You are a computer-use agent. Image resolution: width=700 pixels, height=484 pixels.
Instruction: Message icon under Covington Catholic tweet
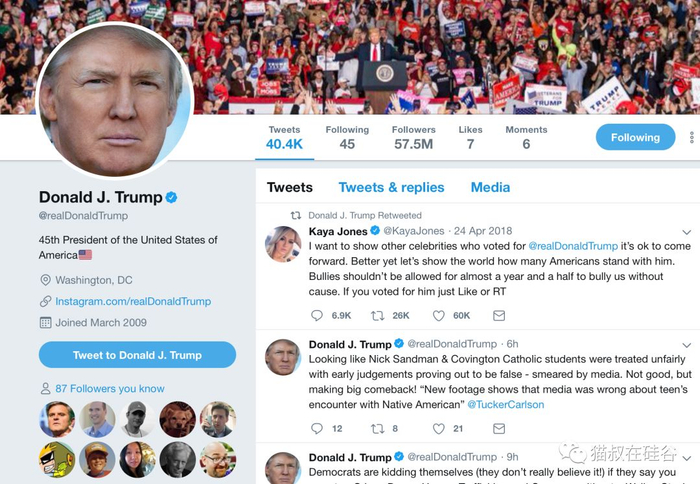click(499, 429)
